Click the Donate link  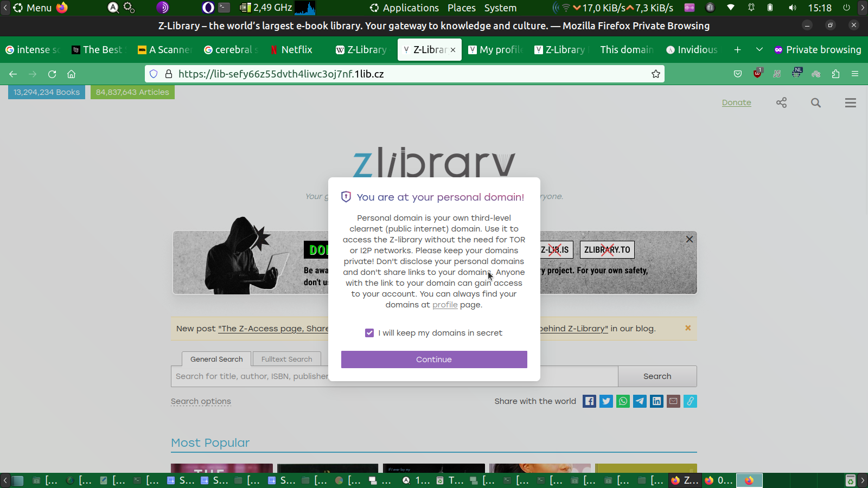[736, 102]
